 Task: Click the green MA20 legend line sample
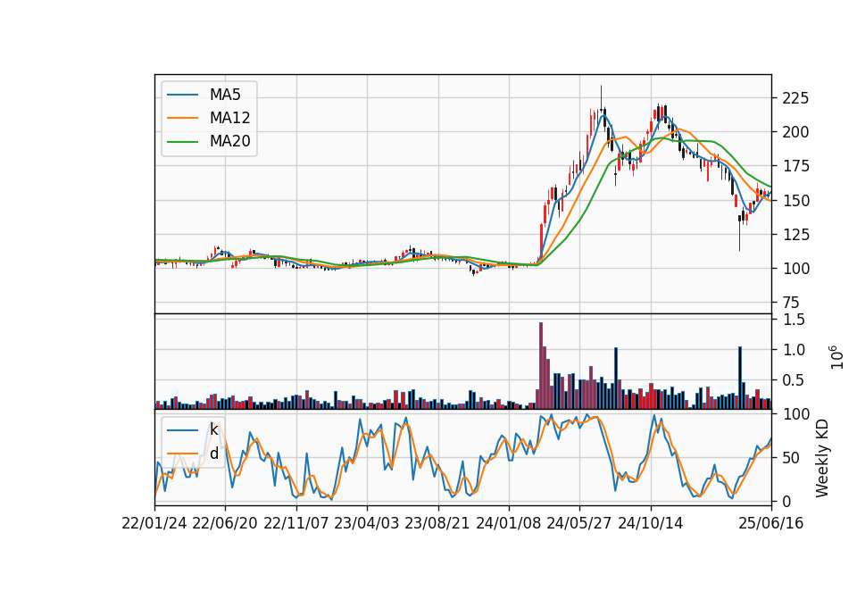(x=182, y=141)
